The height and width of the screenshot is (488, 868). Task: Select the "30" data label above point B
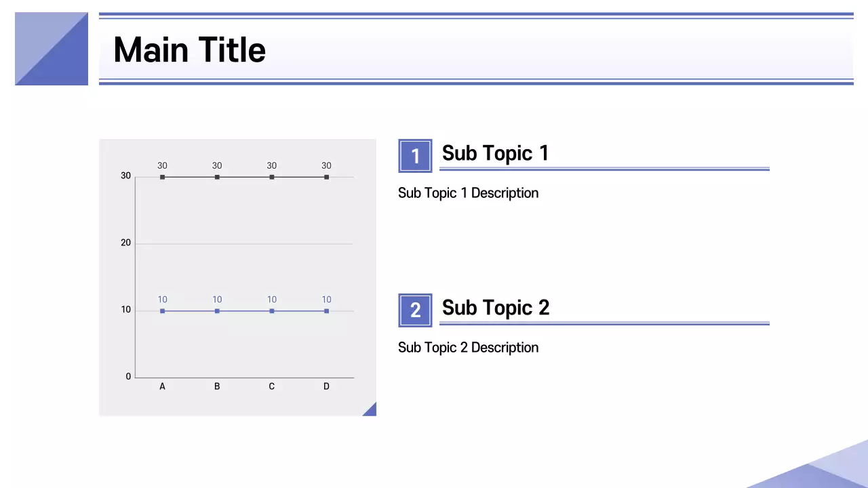[x=217, y=165]
